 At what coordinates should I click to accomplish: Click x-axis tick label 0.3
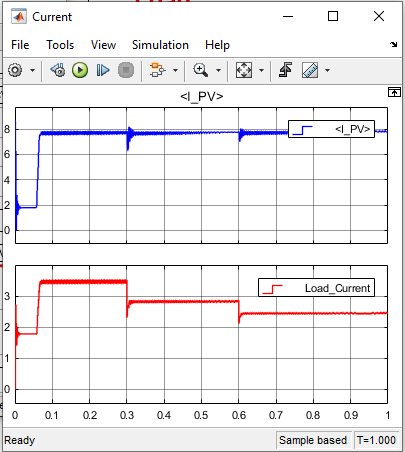click(x=127, y=415)
